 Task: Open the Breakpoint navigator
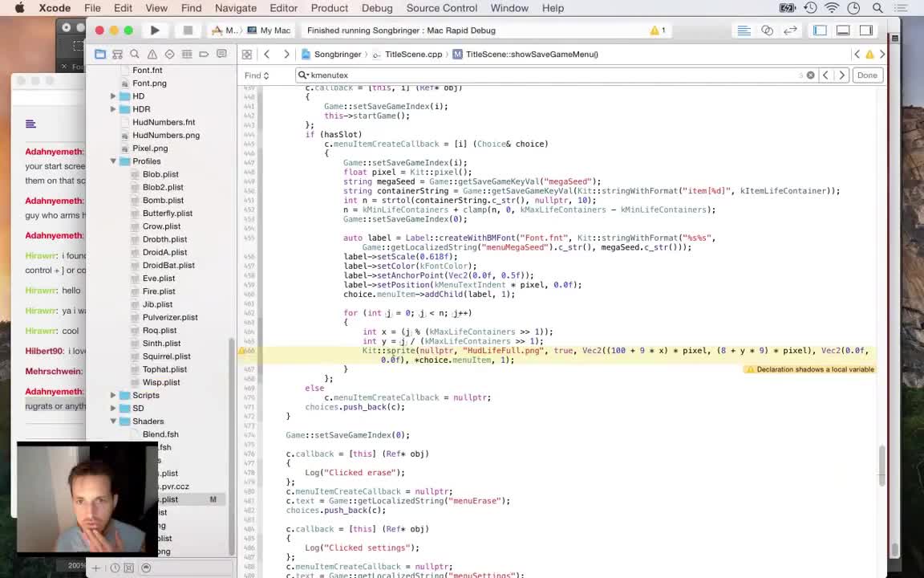204,55
